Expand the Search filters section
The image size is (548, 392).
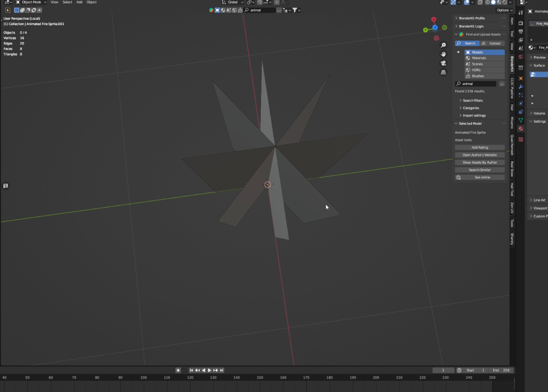[473, 101]
